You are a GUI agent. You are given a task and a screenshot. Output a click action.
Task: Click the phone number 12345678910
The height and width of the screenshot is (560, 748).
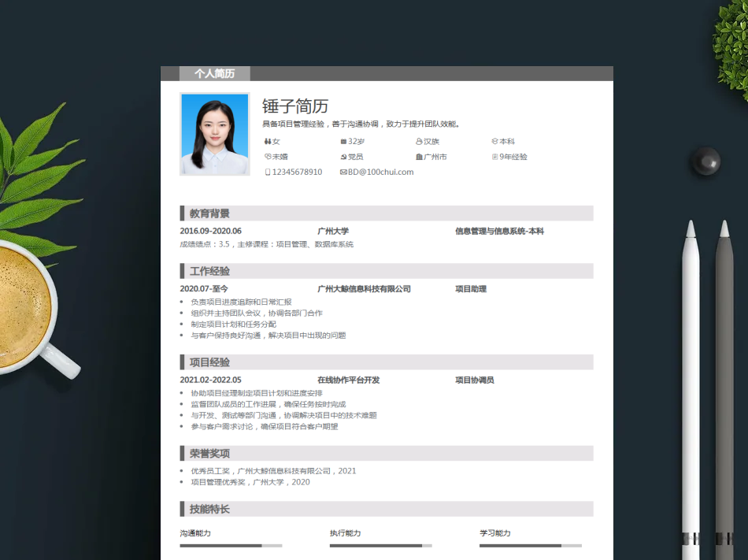[297, 172]
